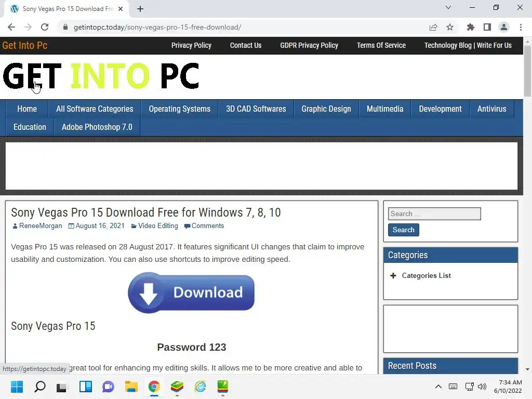Open Technology Blog Write For Us
Viewport: 532px width, 399px height.
[x=468, y=46]
